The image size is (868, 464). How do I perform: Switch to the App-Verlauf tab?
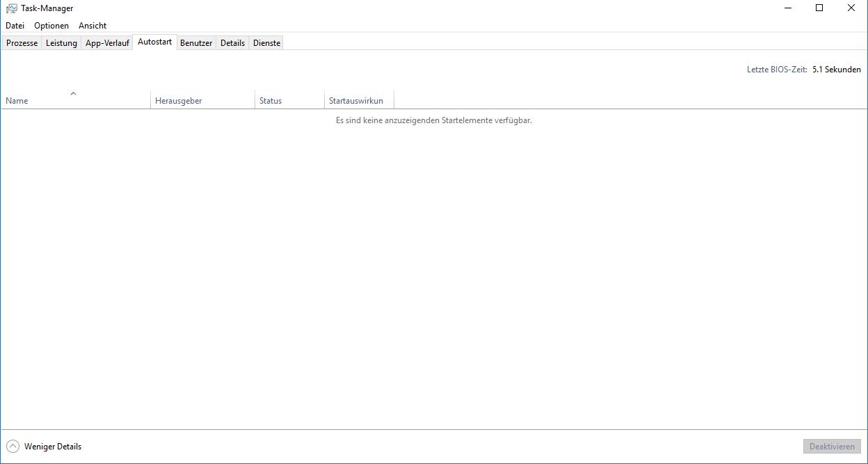point(107,43)
